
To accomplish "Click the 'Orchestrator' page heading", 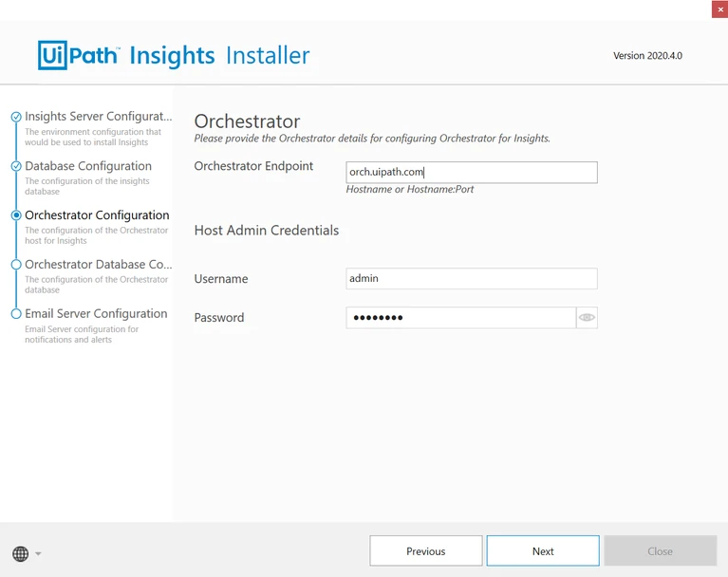I will [x=247, y=121].
